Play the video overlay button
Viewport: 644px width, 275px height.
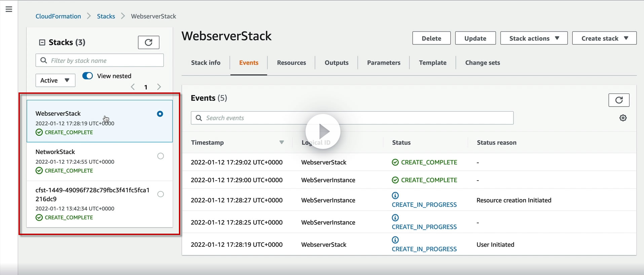(x=323, y=131)
